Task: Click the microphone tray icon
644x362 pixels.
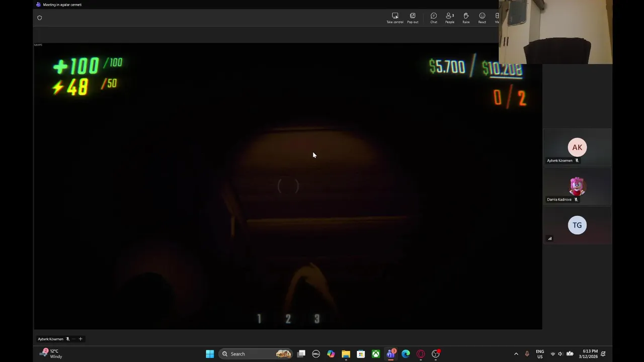Action: click(527, 354)
